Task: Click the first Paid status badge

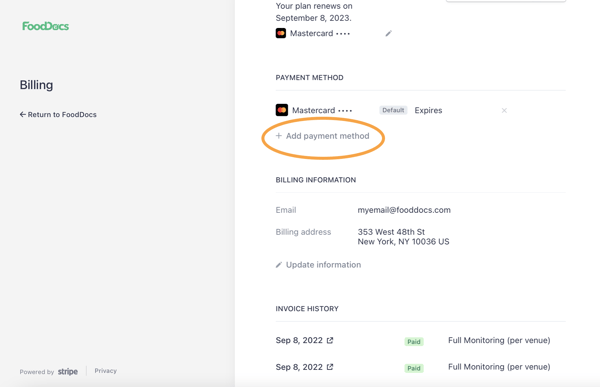Action: point(414,341)
